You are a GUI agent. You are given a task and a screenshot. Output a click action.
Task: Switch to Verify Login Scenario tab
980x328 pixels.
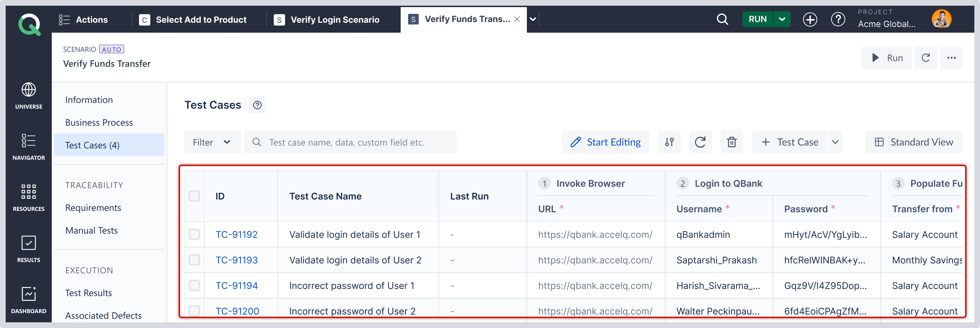326,19
